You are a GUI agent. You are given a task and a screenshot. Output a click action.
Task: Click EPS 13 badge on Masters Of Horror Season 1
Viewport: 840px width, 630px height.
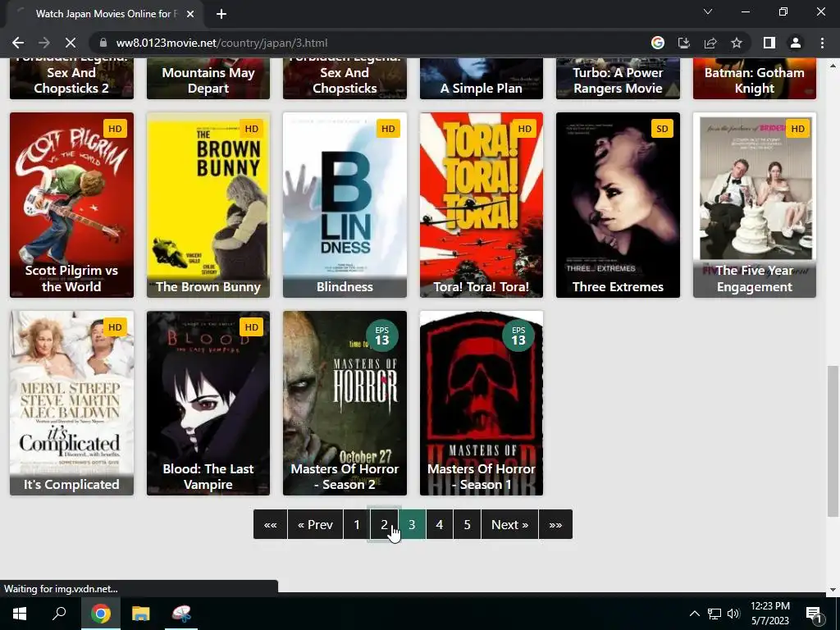518,336
